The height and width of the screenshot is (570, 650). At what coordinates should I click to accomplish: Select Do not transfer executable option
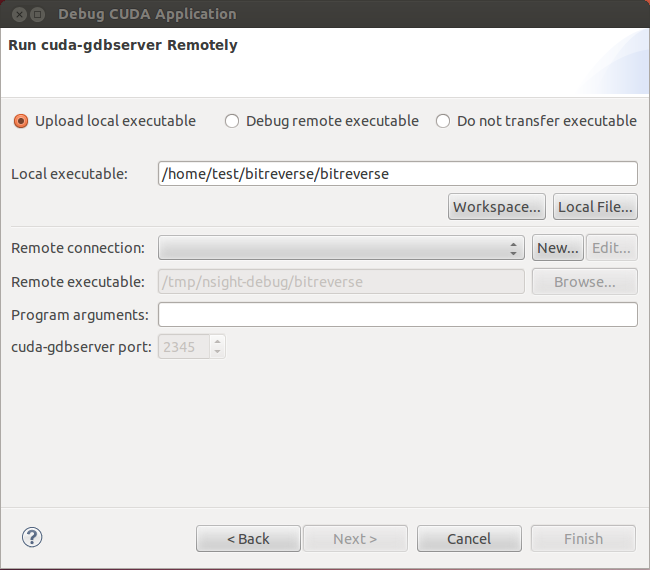pos(443,121)
